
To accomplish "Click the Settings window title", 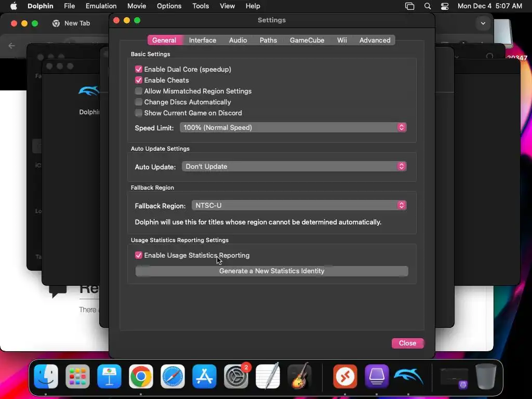I will pyautogui.click(x=272, y=20).
